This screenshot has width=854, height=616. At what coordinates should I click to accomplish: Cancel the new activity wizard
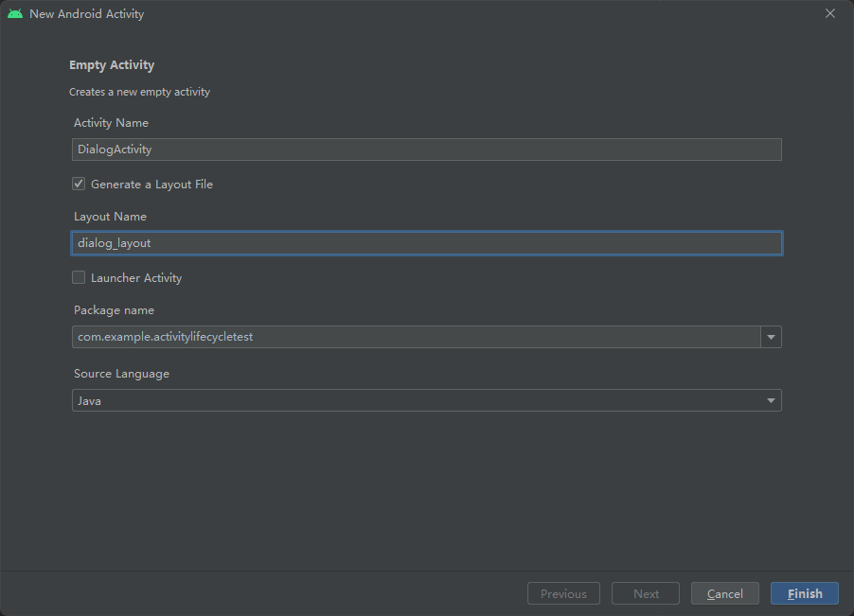point(724,594)
